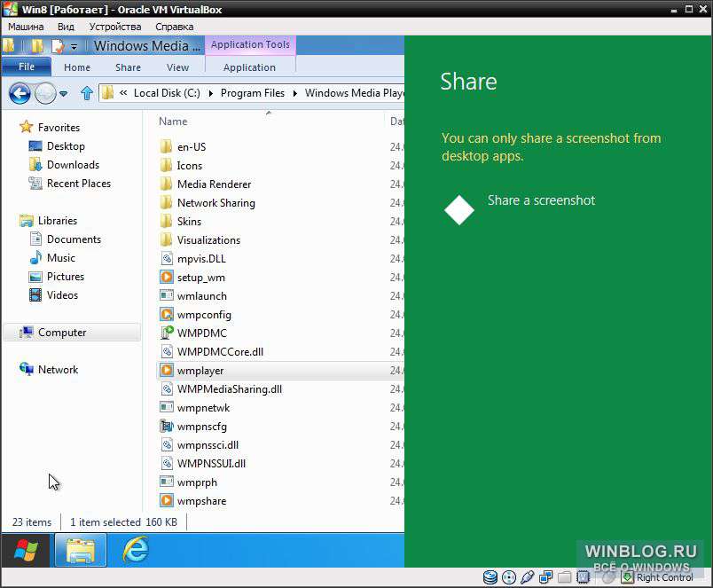The height and width of the screenshot is (588, 713).
Task: Click VirtualBox optical disc status icon
Action: [x=509, y=577]
